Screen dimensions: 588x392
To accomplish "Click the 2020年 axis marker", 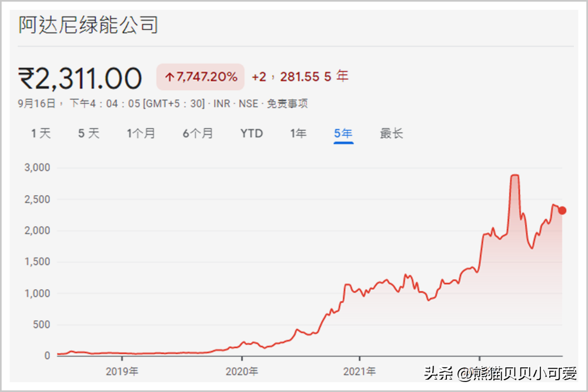I will coord(242,371).
